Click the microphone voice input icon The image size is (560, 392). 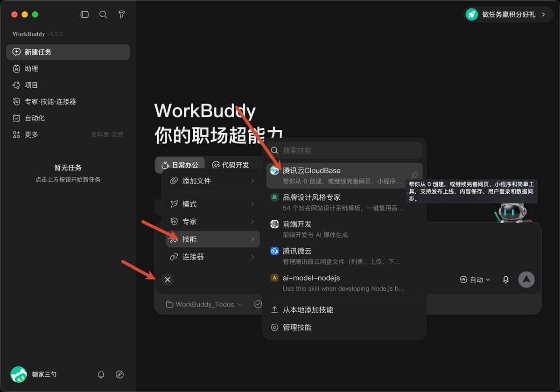point(505,280)
